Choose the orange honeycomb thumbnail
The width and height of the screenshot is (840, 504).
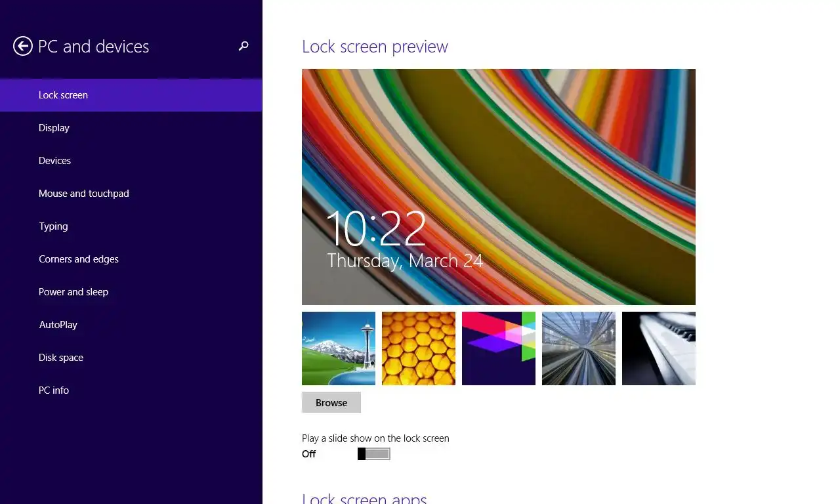click(419, 348)
